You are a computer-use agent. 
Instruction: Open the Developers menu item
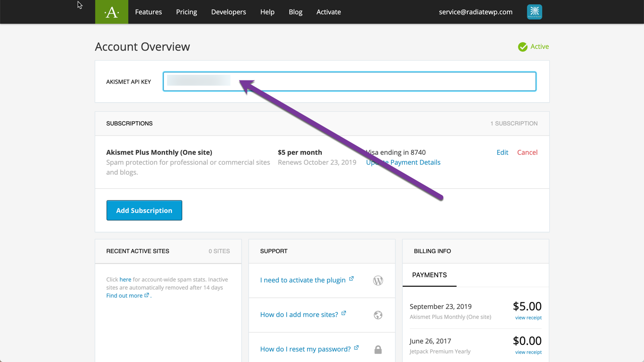tap(229, 12)
